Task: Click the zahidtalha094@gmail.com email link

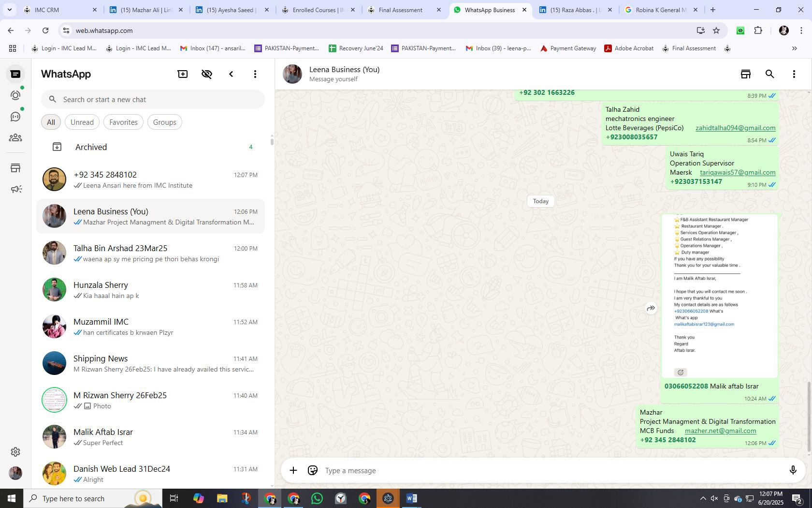Action: [735, 128]
